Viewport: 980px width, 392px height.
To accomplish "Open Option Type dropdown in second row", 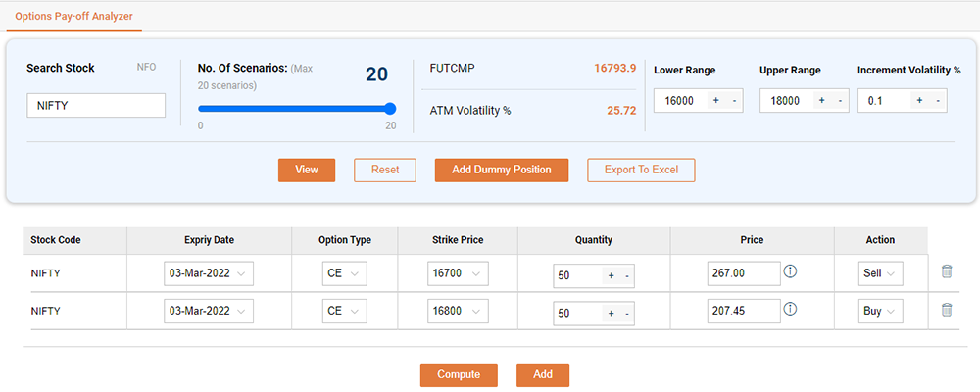I will (x=344, y=311).
